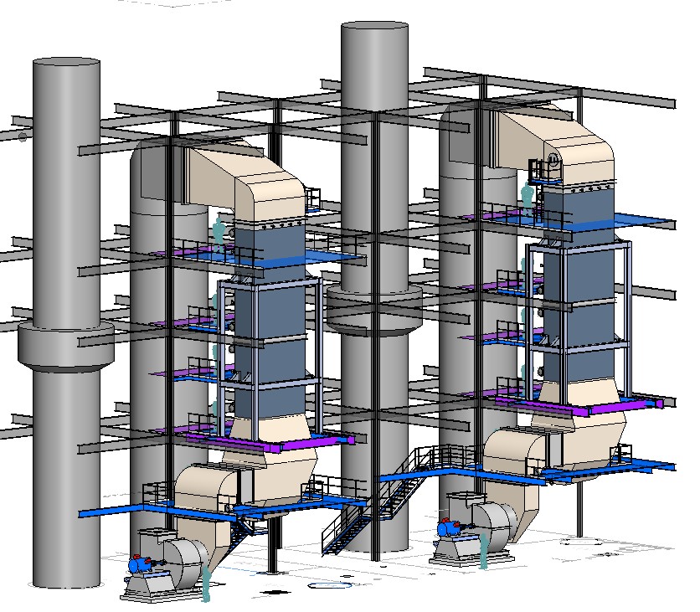Click the collar ring on the central column
Image resolution: width=700 pixels, height=612 pixels.
click(373, 308)
